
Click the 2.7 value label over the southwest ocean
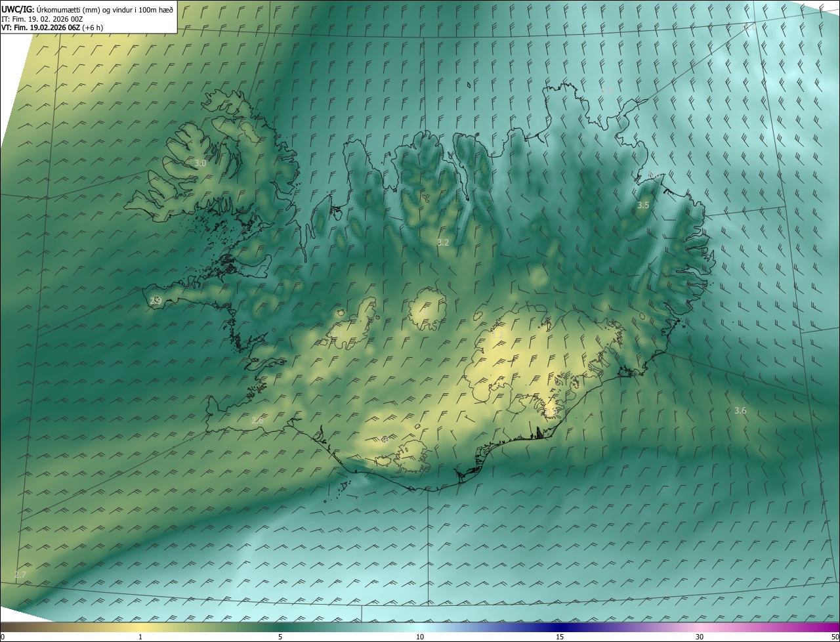(x=20, y=574)
